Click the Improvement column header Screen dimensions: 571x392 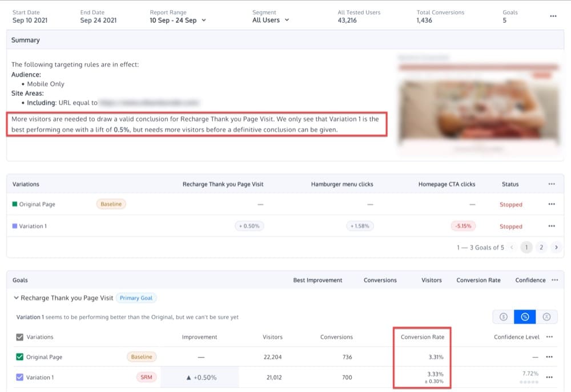[x=199, y=337]
